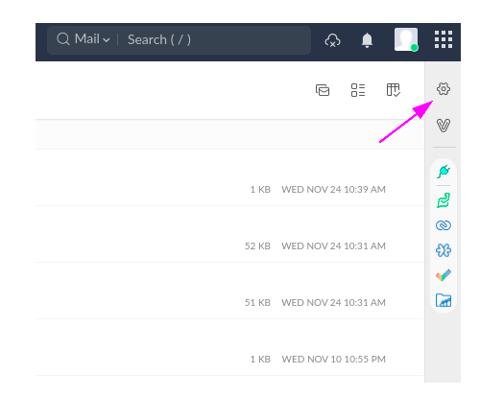Expand the Mail search scope dropdown
The height and width of the screenshot is (420, 504).
92,39
